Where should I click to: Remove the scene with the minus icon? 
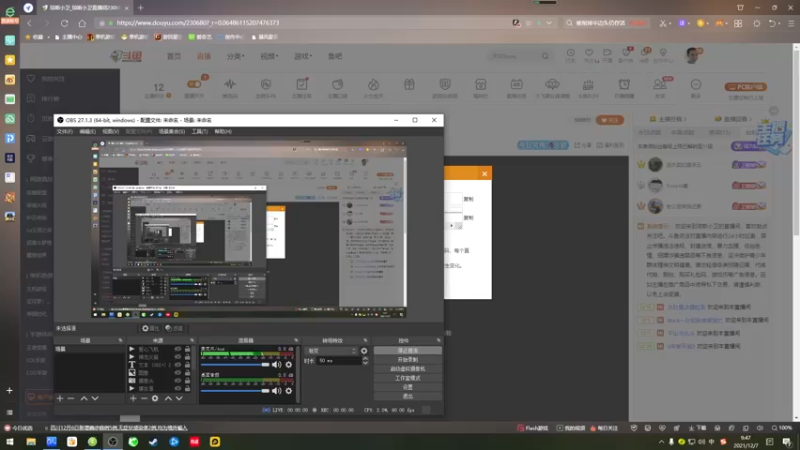click(x=71, y=398)
